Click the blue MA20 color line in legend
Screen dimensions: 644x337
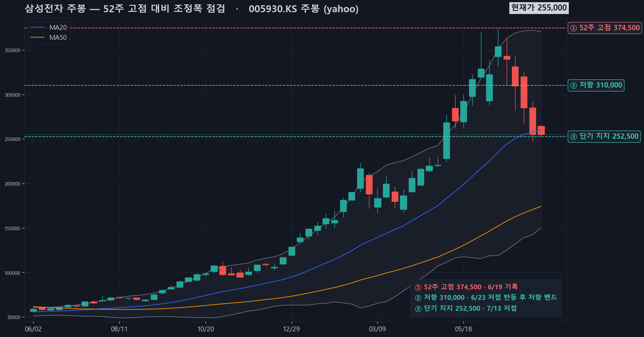(x=38, y=28)
